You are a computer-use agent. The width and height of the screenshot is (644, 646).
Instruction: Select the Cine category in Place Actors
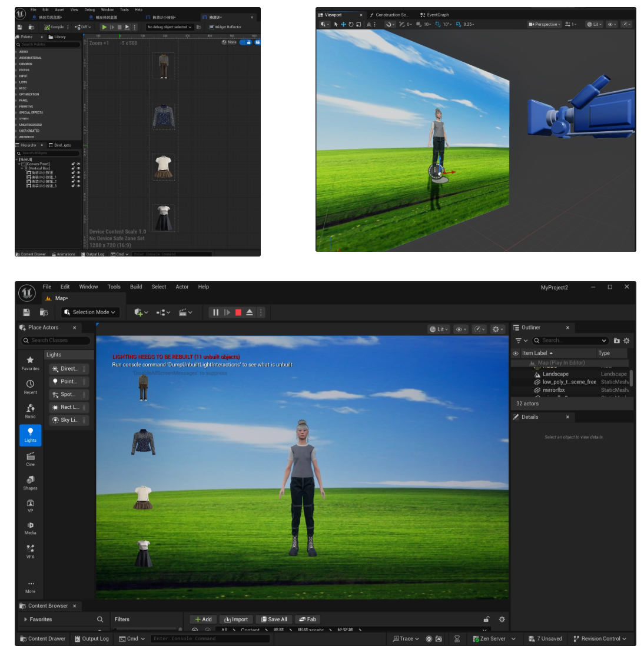point(30,458)
